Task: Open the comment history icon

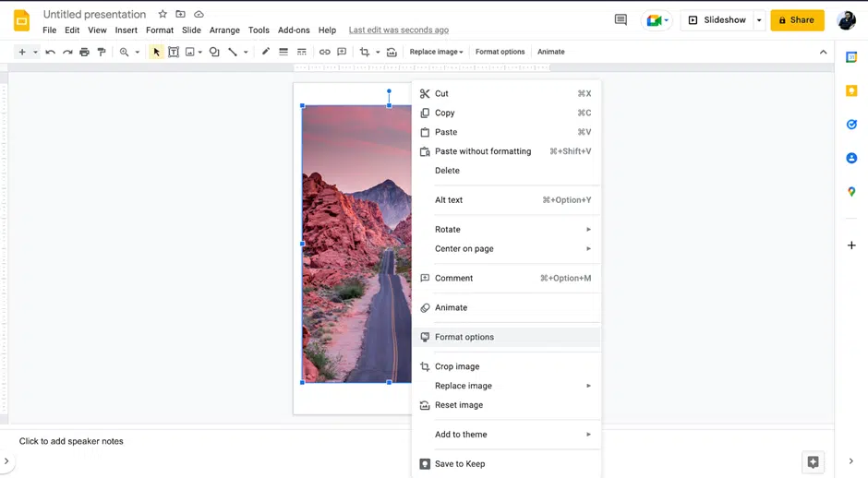Action: 621,20
